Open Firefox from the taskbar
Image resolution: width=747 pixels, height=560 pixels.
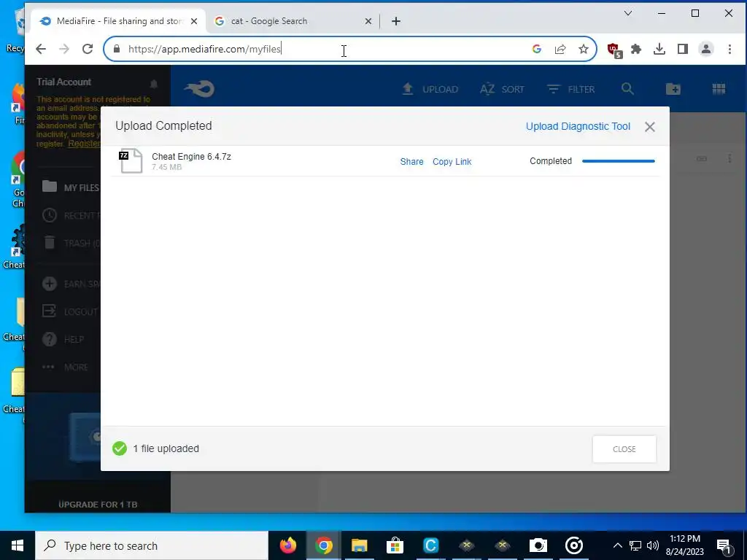pyautogui.click(x=287, y=545)
